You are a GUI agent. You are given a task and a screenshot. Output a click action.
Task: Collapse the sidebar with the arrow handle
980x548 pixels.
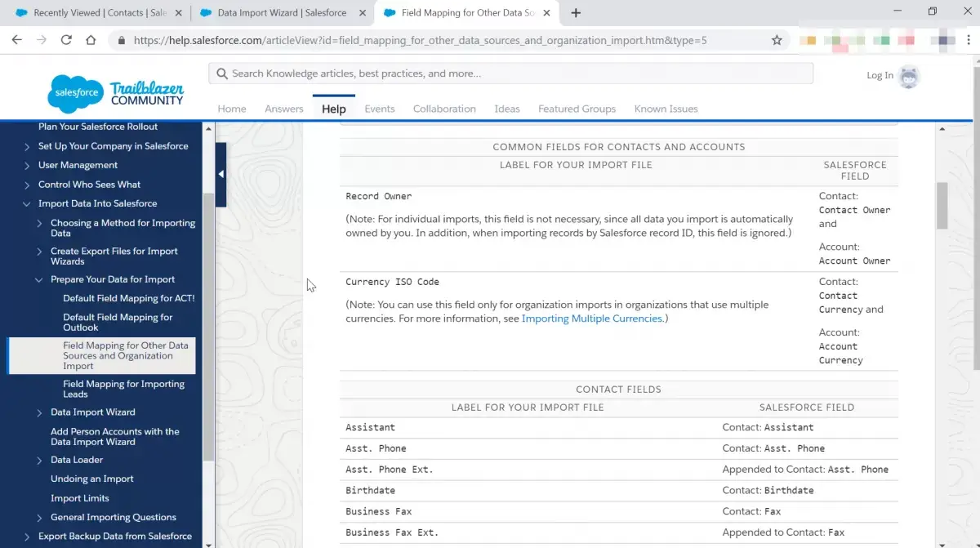[x=220, y=174]
